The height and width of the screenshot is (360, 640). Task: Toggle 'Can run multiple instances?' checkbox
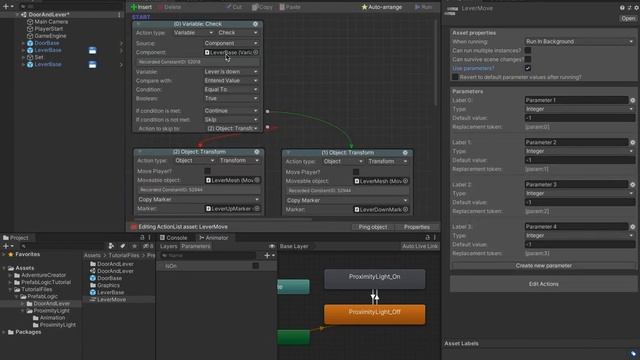pos(528,50)
